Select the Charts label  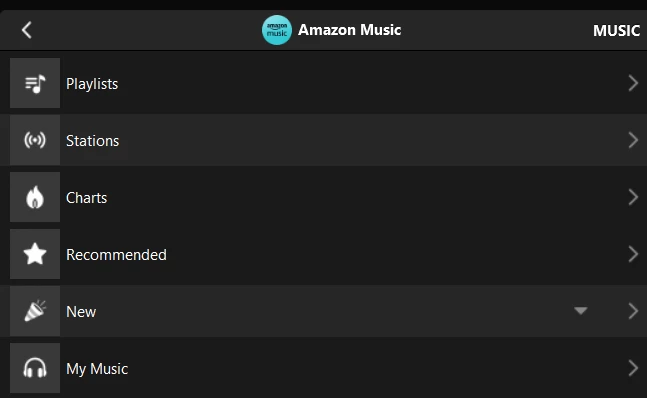click(x=87, y=198)
